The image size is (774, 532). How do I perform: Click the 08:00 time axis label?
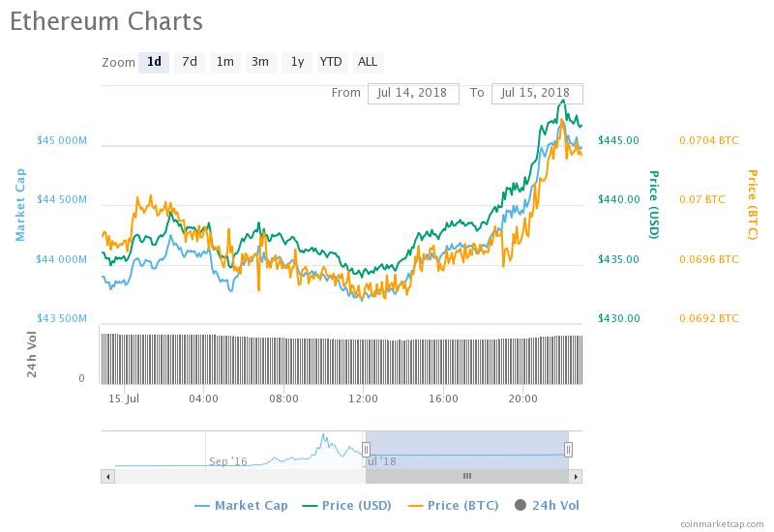pos(283,399)
